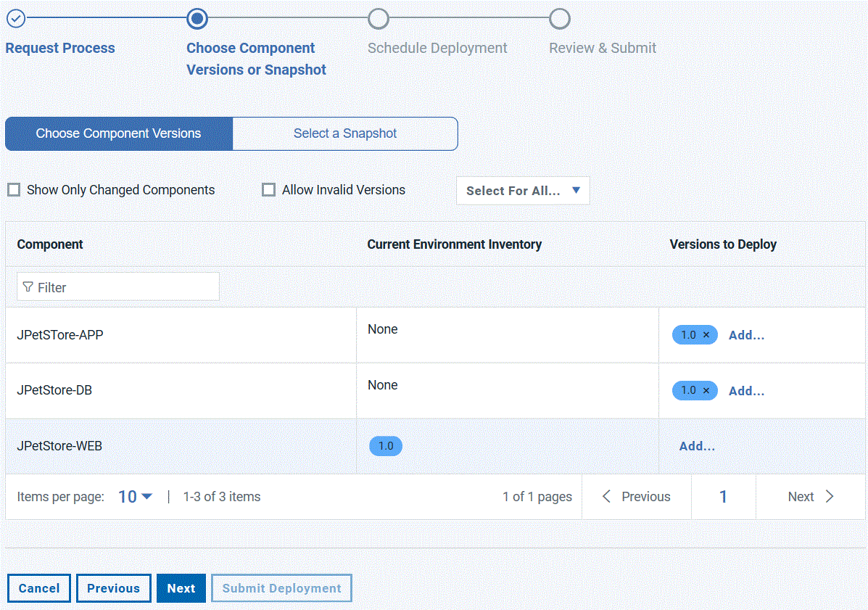Remove version 1.0 from JPetSTore-APP

point(706,335)
